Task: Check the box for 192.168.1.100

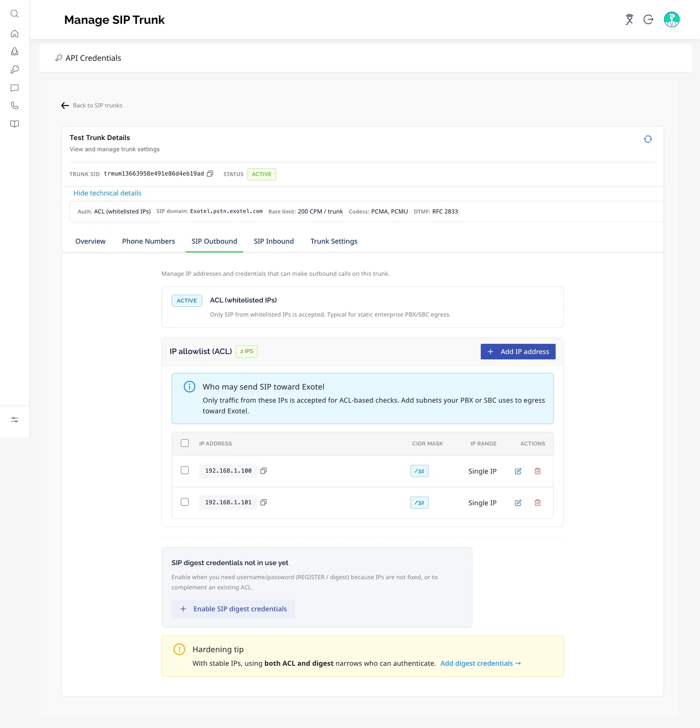Action: click(x=185, y=470)
